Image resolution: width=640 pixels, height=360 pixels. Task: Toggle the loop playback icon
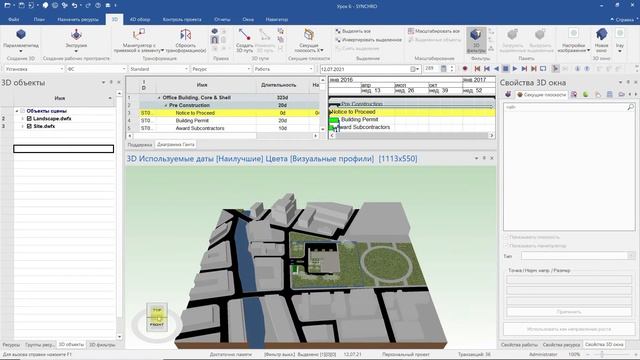pyautogui.click(x=543, y=69)
